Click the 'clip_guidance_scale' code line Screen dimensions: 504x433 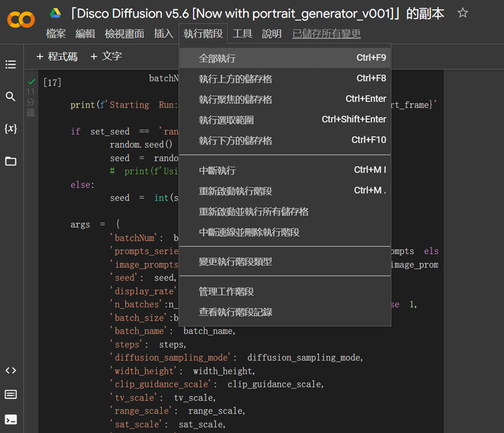(217, 384)
